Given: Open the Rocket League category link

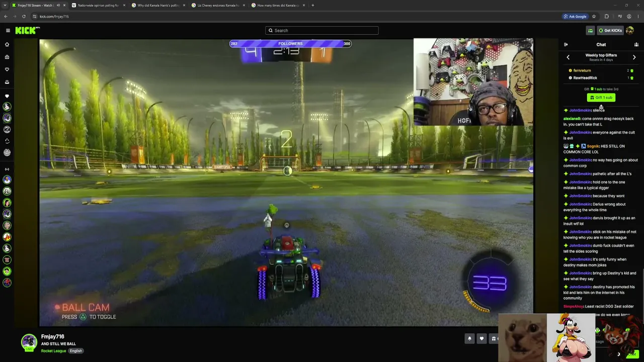Looking at the screenshot, I should click(53, 350).
